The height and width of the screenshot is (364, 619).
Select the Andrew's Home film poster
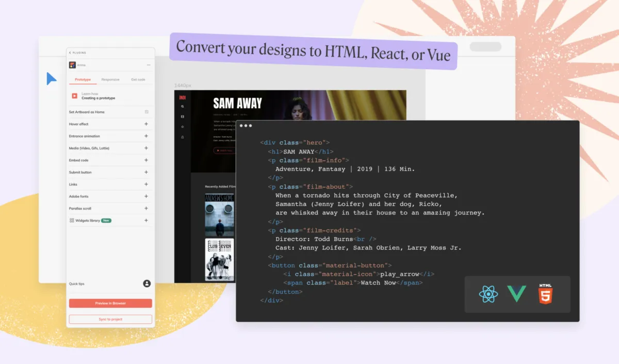pos(219,215)
